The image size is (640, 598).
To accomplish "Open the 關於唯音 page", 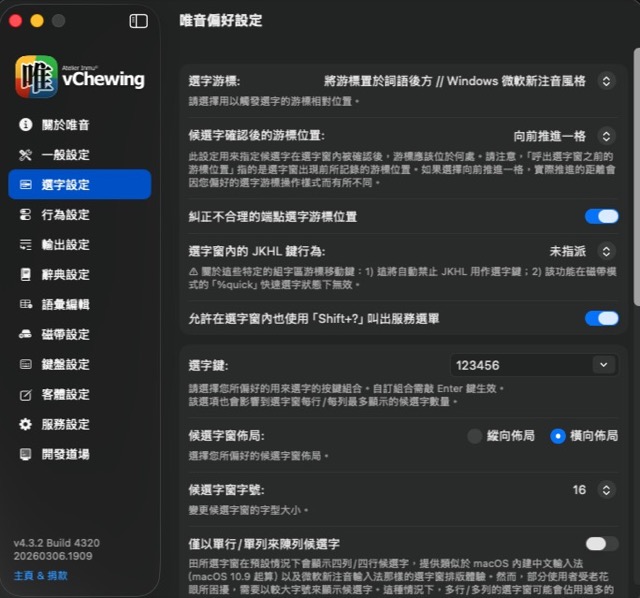I will click(x=80, y=124).
